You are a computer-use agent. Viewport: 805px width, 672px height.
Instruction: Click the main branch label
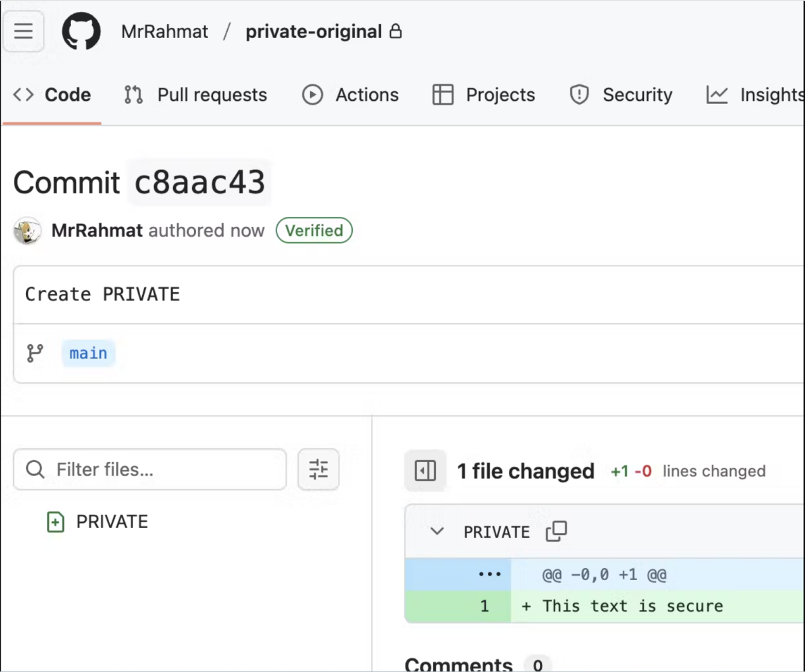pyautogui.click(x=88, y=353)
